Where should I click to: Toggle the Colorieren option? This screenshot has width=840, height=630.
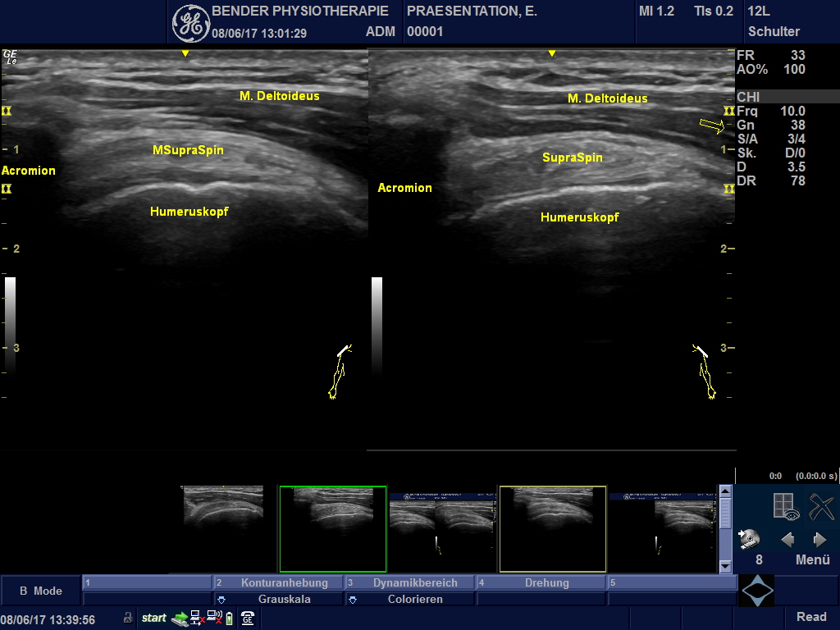point(409,599)
